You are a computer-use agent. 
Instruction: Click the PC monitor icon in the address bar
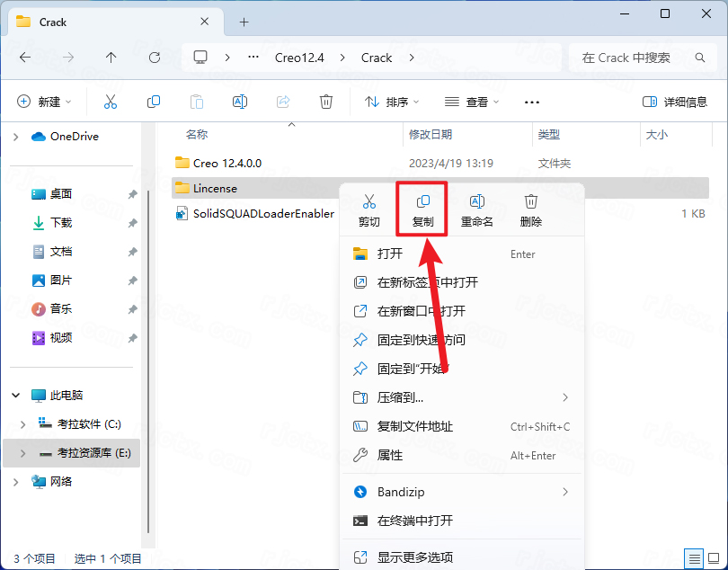pyautogui.click(x=200, y=58)
